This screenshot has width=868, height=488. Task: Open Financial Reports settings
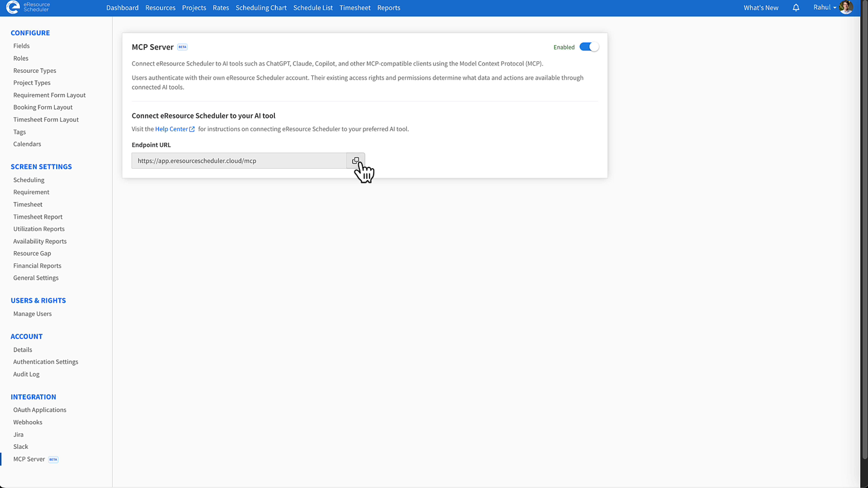37,266
